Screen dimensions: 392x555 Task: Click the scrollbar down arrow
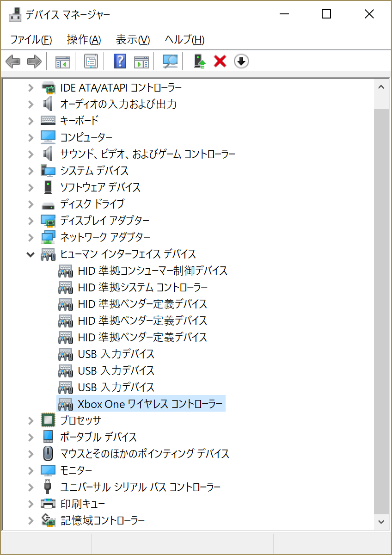tap(381, 522)
